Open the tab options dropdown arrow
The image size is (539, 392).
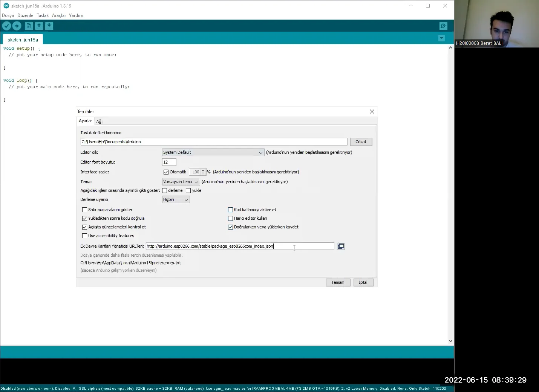tap(441, 38)
